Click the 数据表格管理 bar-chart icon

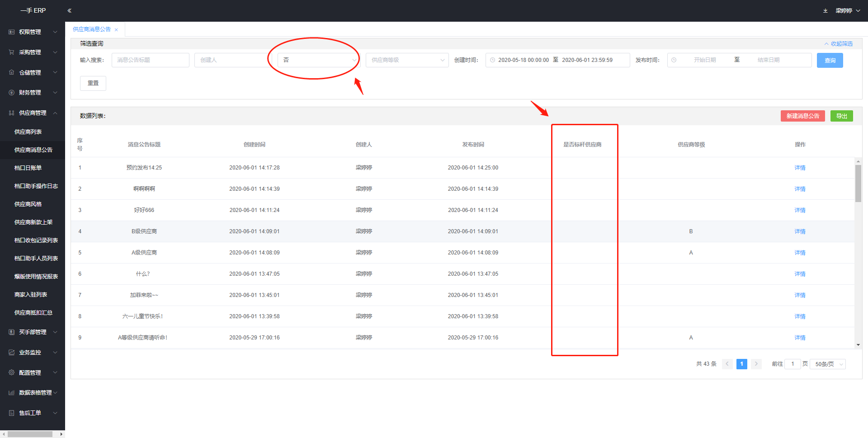(x=12, y=393)
